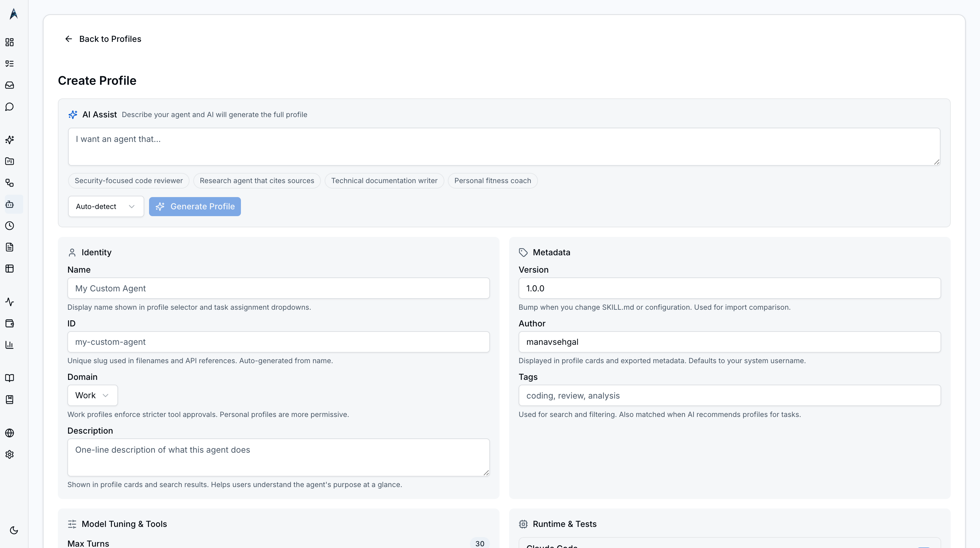Open the table layout icon in sidebar
This screenshot has height=548, width=980.
tap(10, 269)
